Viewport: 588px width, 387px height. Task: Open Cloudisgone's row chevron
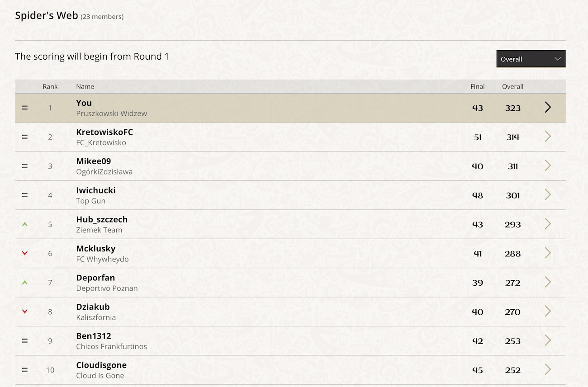pyautogui.click(x=548, y=369)
